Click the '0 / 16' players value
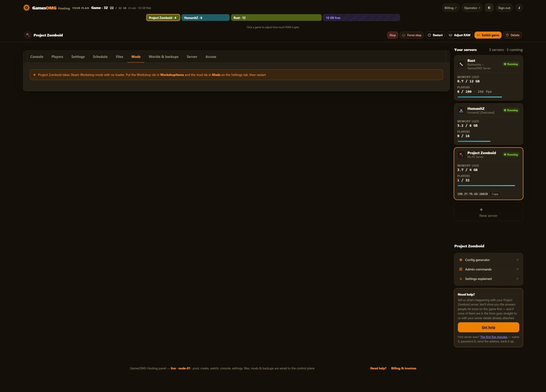 click(x=463, y=136)
